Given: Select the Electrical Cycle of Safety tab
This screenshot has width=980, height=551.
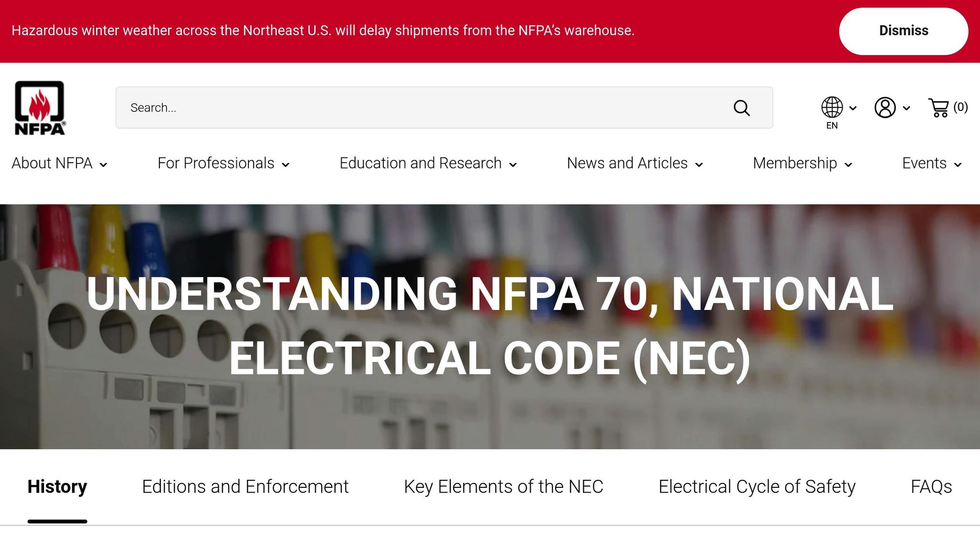Looking at the screenshot, I should click(x=756, y=486).
